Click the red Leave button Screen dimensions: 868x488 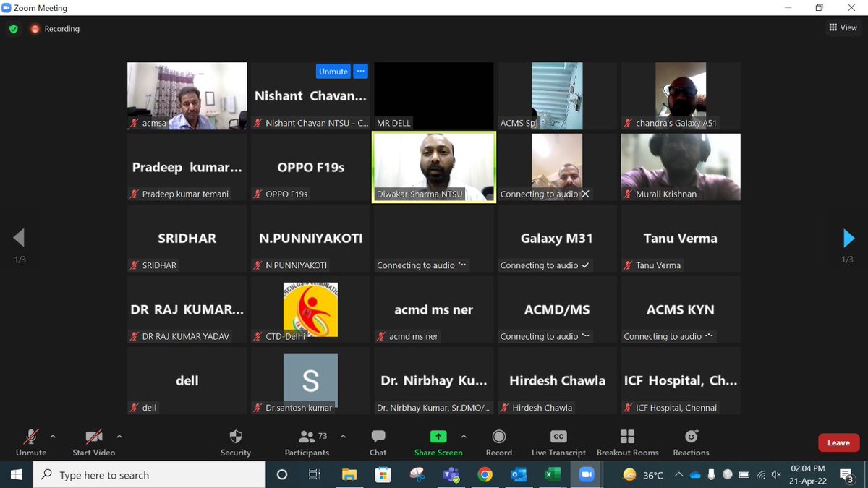(x=838, y=442)
